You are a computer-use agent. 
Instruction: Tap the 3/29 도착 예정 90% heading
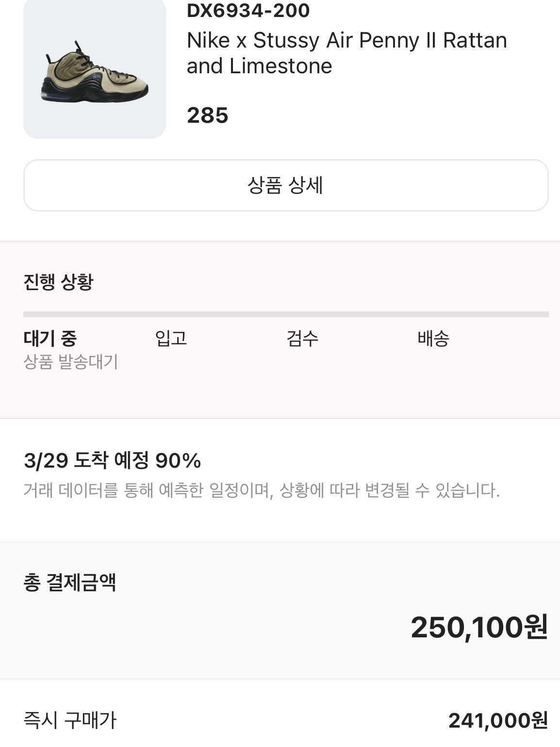click(x=112, y=460)
